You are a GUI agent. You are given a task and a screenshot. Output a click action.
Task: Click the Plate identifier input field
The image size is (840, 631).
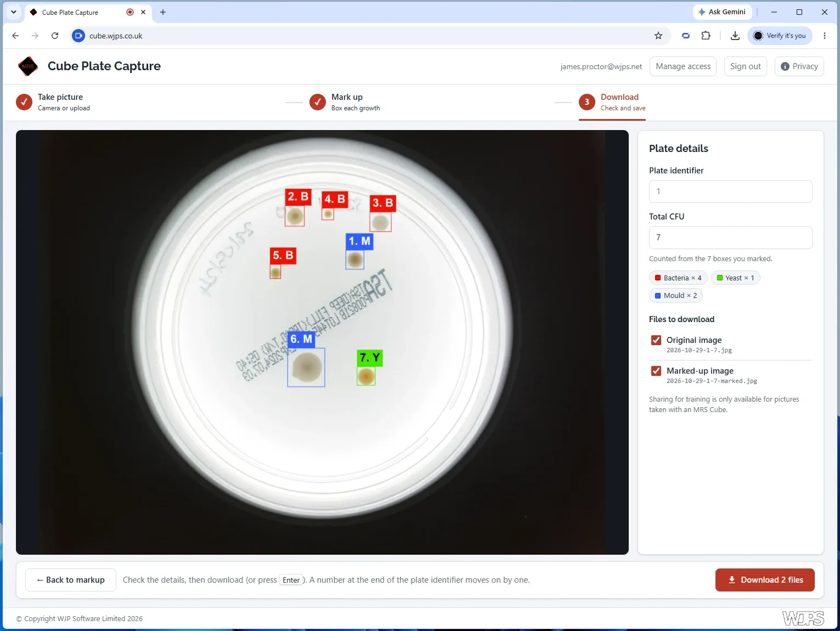click(x=731, y=191)
